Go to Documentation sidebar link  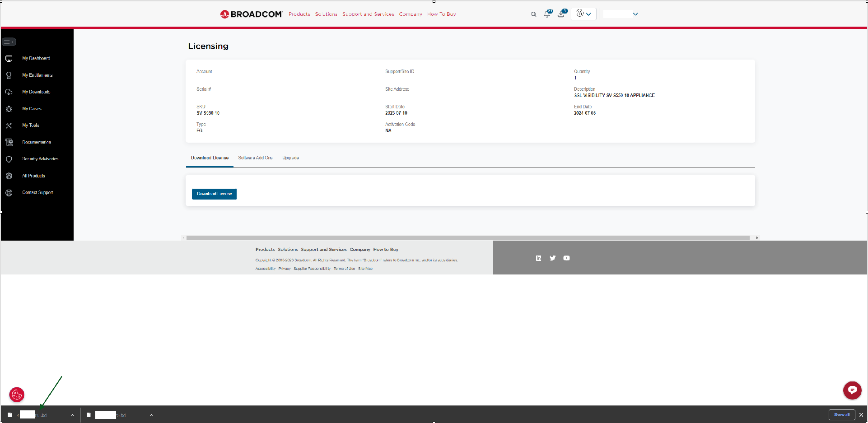[37, 142]
